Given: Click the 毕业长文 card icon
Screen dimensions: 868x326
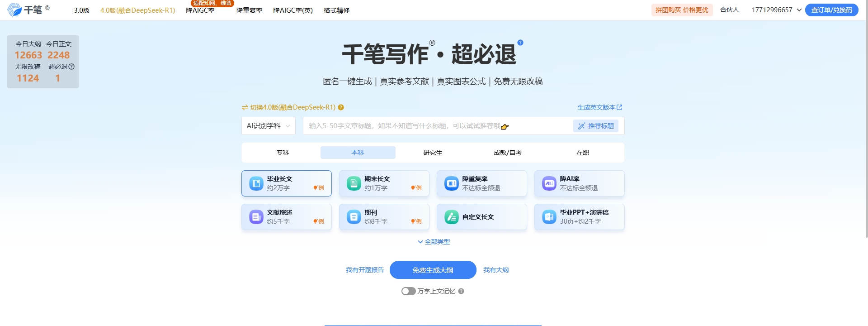Looking at the screenshot, I should (256, 183).
